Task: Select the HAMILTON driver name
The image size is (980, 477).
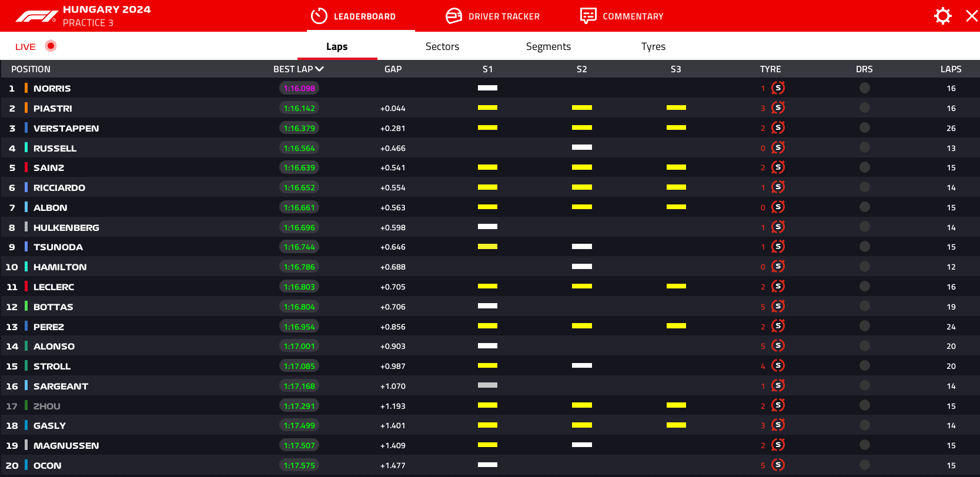Action: [x=60, y=267]
